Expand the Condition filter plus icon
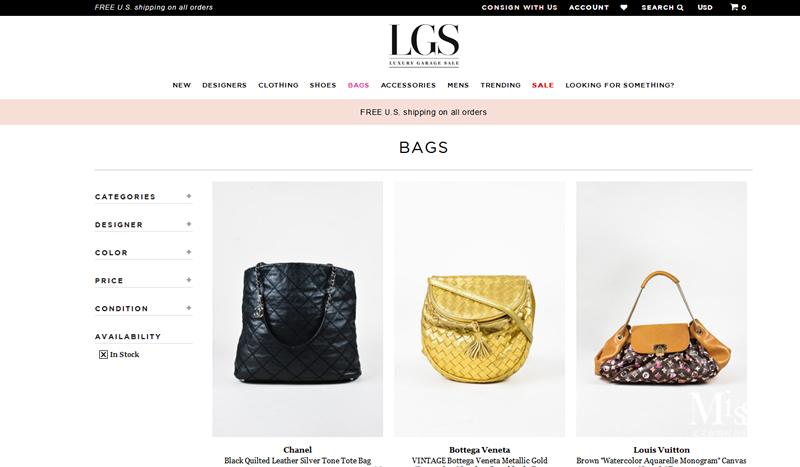The height and width of the screenshot is (467, 800). coord(189,308)
